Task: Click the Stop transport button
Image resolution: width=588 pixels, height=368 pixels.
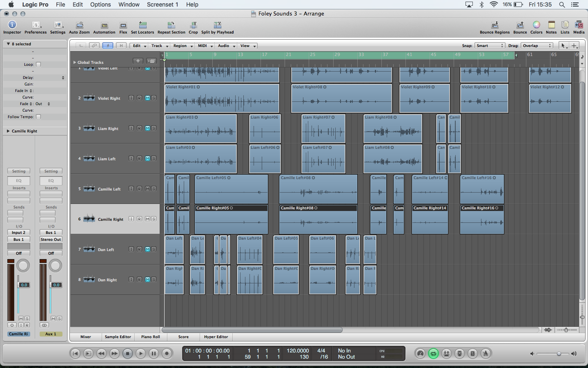Action: coord(127,354)
